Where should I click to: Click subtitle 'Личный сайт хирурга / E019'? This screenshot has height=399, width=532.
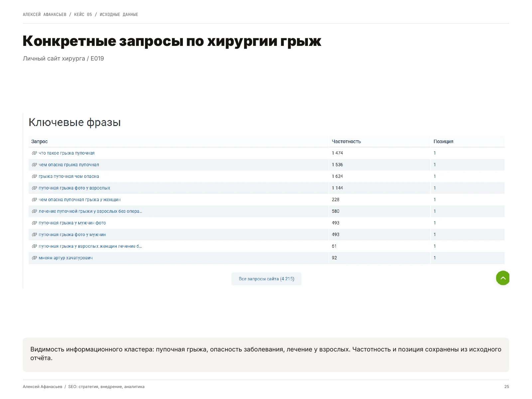[63, 59]
